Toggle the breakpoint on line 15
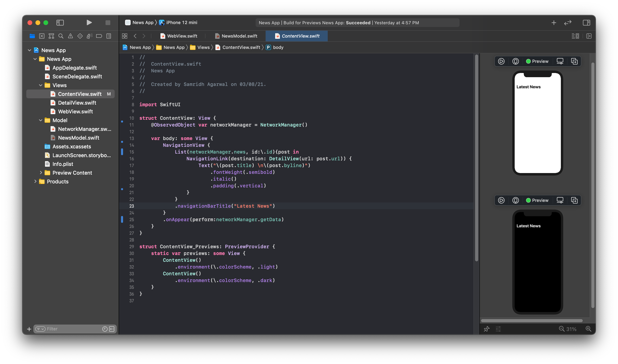Viewport: 618px width, 364px height. (122, 152)
